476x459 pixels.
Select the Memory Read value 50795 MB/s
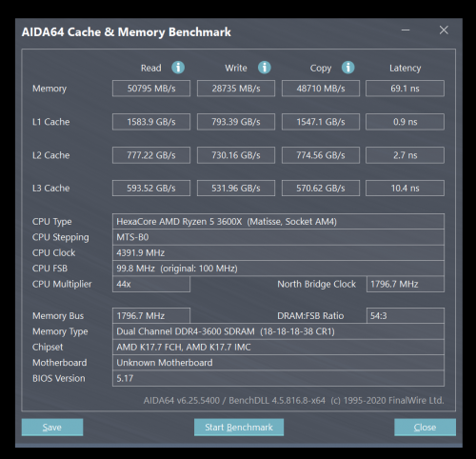(151, 89)
